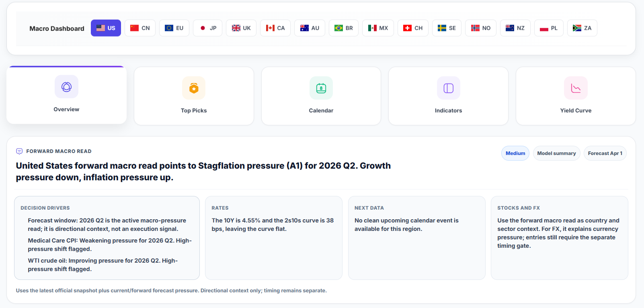Click the Model summary pill
644x308 pixels.
tap(556, 153)
